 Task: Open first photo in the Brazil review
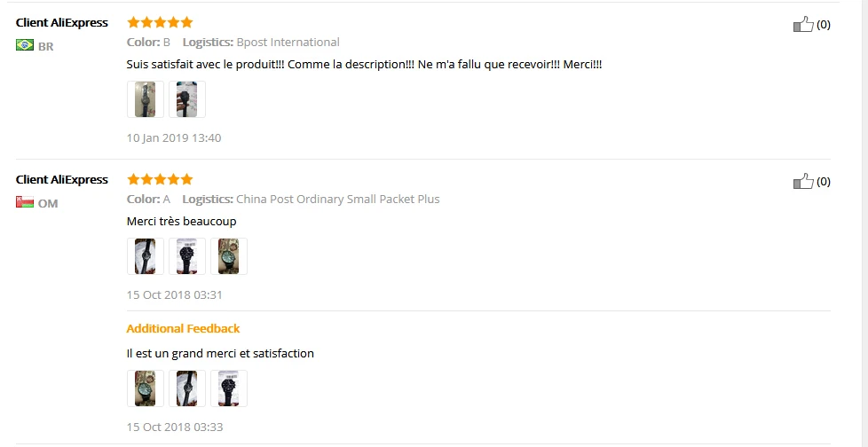(x=145, y=99)
